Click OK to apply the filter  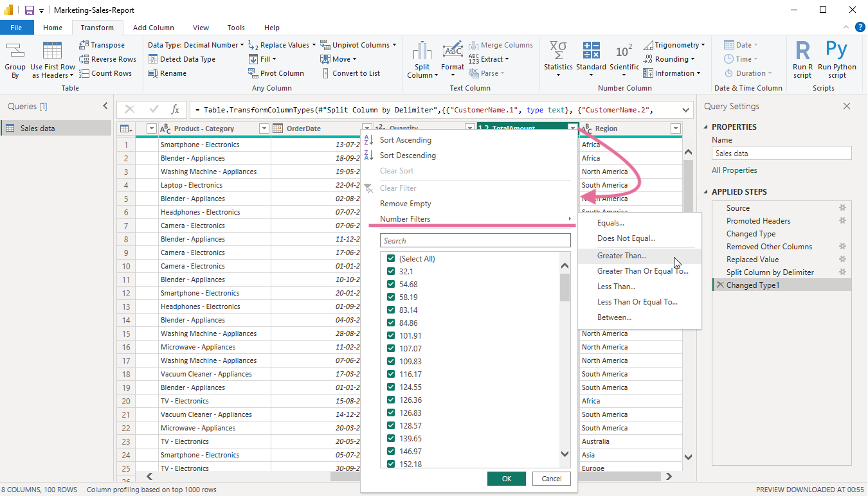click(x=506, y=479)
